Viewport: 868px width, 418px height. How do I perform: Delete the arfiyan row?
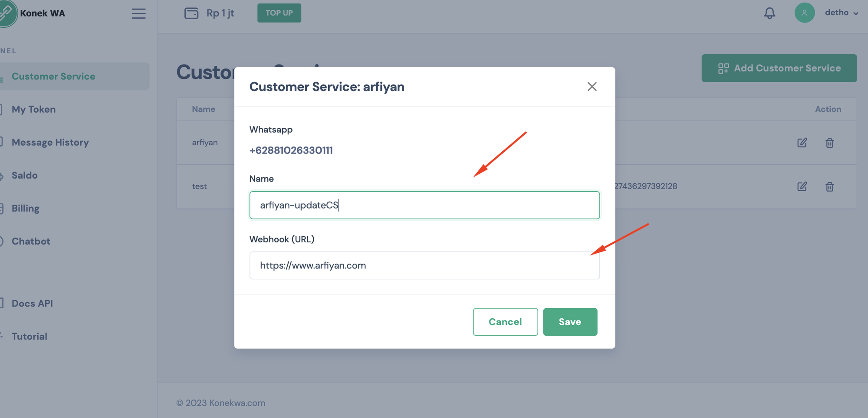coord(829,143)
